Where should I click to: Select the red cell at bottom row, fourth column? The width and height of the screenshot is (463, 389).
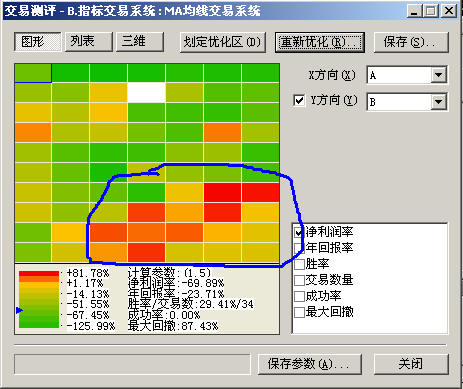pyautogui.click(x=146, y=252)
